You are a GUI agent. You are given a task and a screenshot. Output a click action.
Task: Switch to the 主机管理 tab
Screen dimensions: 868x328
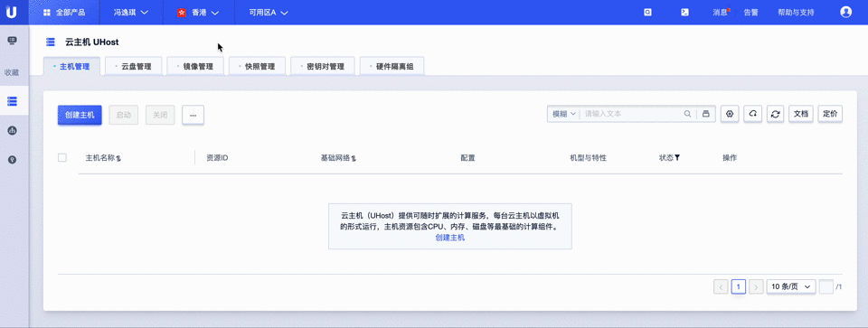(x=71, y=66)
